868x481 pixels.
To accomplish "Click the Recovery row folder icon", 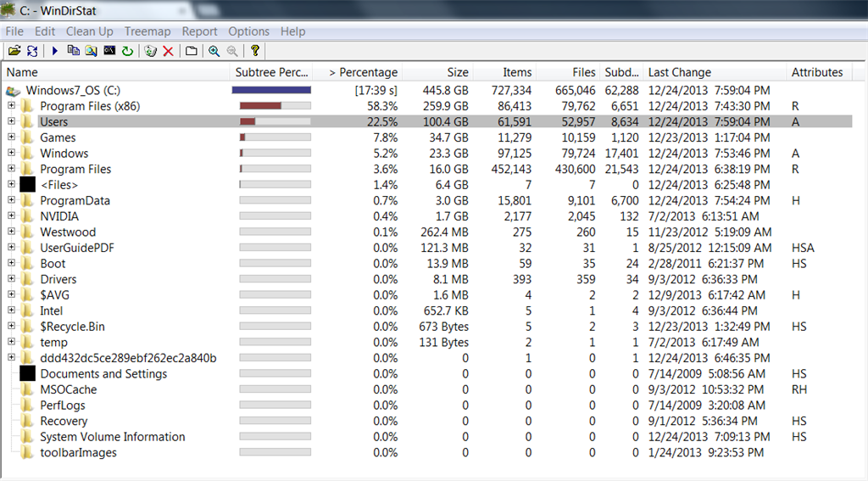I will click(x=27, y=421).
